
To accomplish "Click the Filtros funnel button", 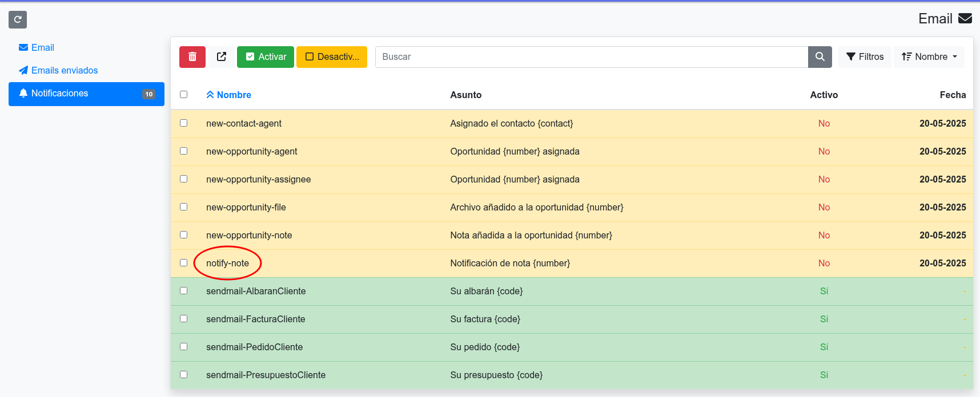I will [x=864, y=57].
